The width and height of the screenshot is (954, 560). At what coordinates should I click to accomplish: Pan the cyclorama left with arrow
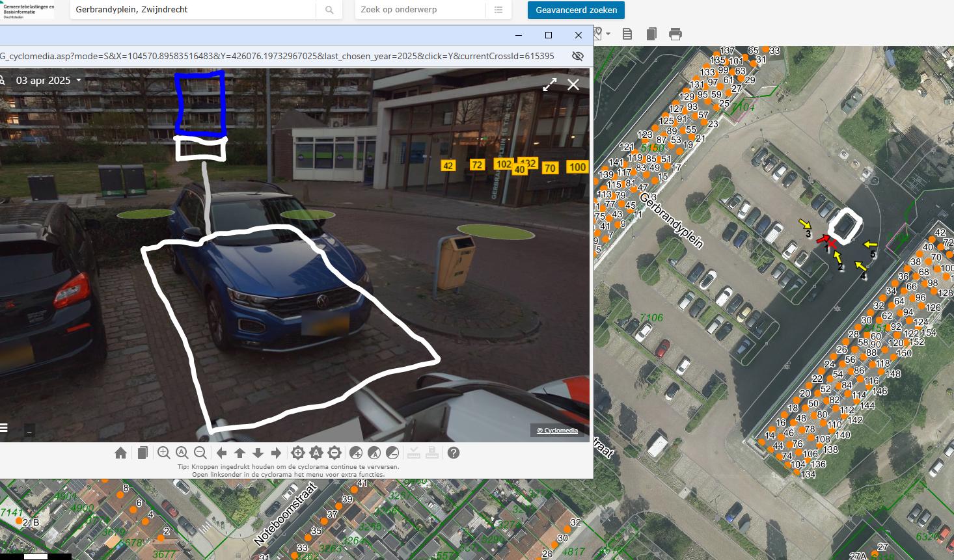click(x=221, y=453)
